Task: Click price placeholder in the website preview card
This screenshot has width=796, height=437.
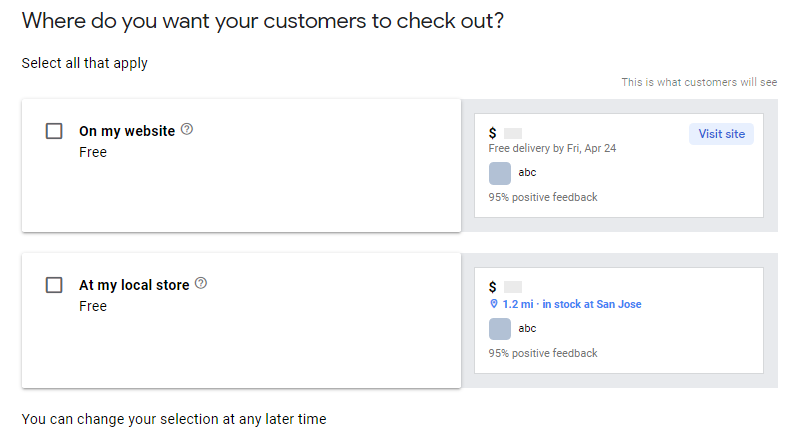Action: click(513, 133)
